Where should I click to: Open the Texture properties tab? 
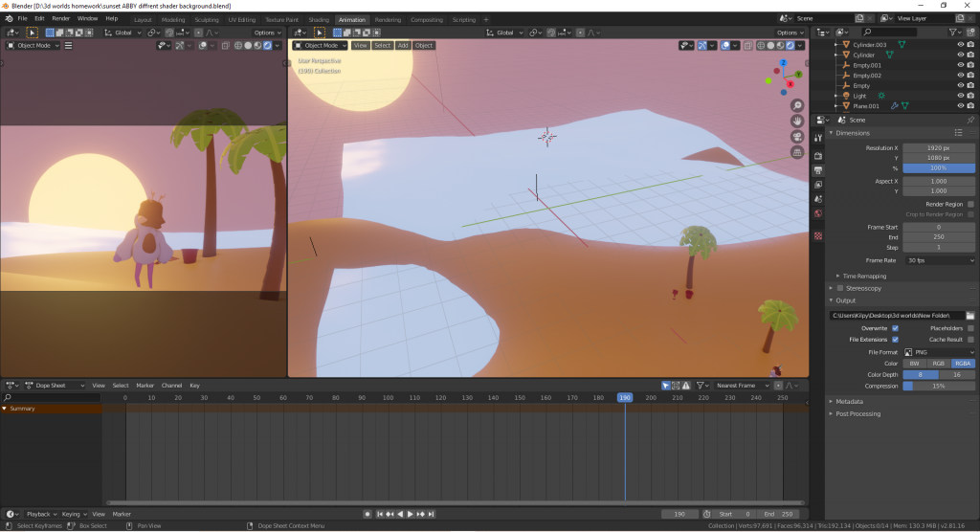(x=818, y=236)
